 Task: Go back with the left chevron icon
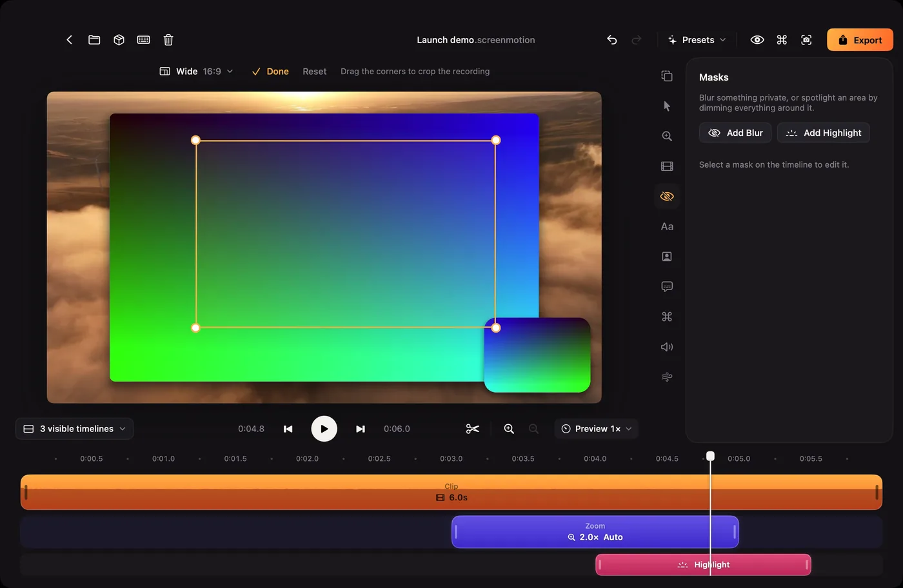coord(69,40)
